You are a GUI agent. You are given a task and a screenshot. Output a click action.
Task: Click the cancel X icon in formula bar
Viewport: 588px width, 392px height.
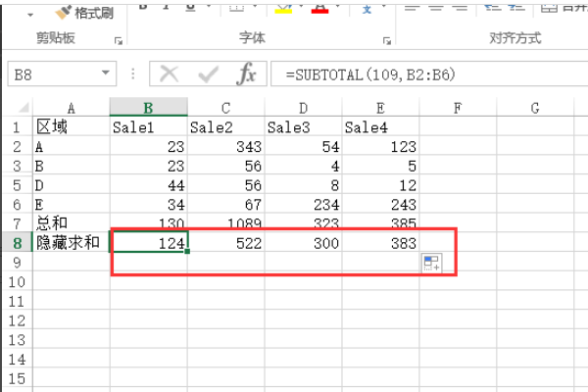(170, 74)
